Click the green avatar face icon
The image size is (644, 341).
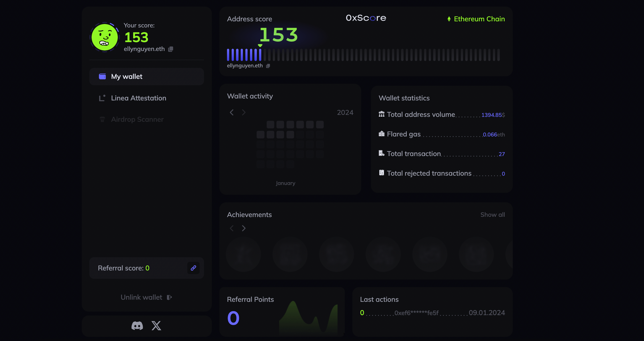pyautogui.click(x=105, y=37)
